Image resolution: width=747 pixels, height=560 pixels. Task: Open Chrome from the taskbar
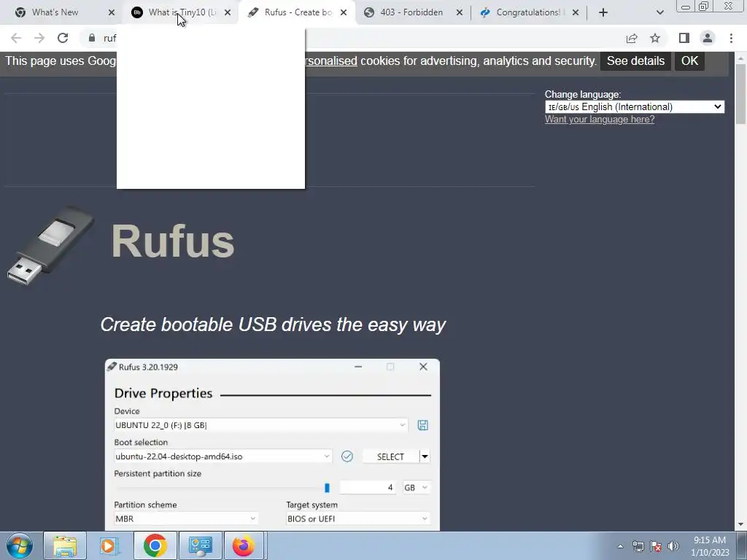point(155,545)
